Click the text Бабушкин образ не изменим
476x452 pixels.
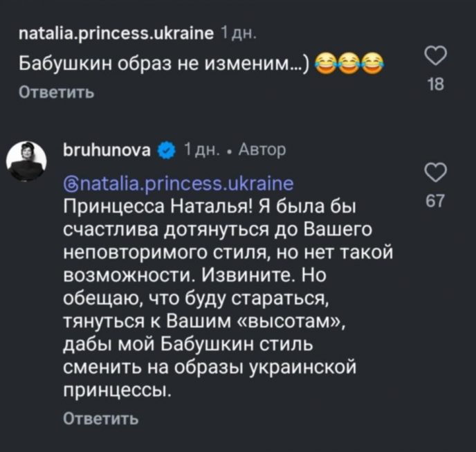pyautogui.click(x=163, y=65)
